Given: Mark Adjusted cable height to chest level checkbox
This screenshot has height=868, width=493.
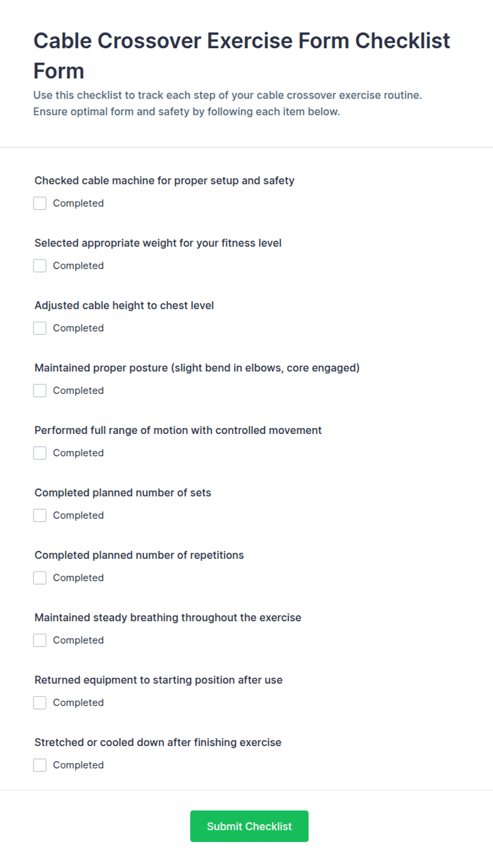Looking at the screenshot, I should coord(40,329).
